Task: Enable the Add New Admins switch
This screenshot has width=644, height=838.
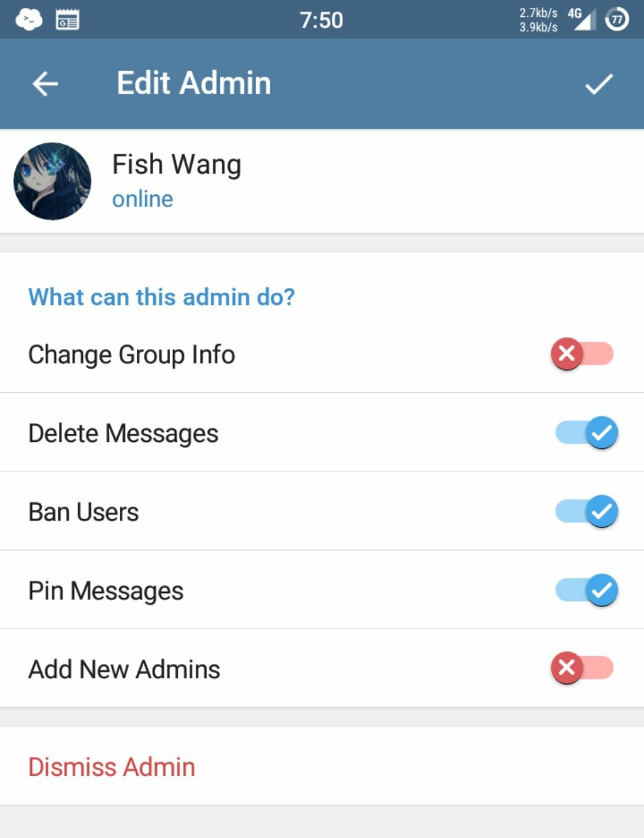Action: pos(582,668)
